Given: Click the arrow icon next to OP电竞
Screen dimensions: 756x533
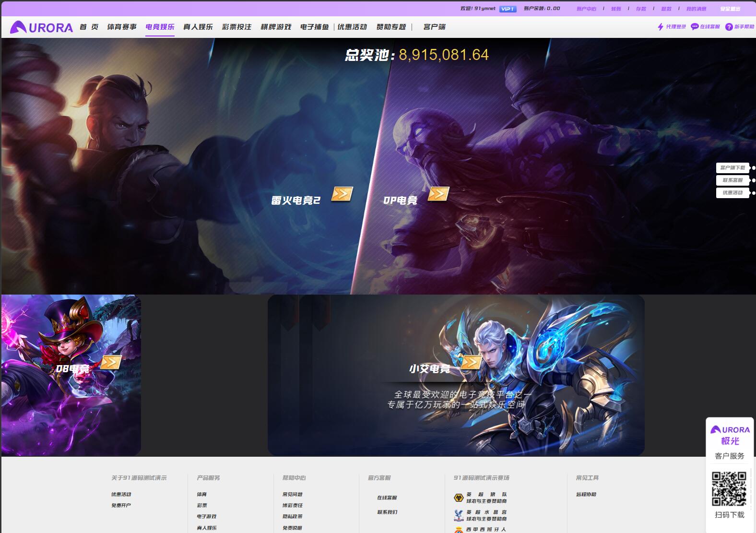Looking at the screenshot, I should [438, 194].
